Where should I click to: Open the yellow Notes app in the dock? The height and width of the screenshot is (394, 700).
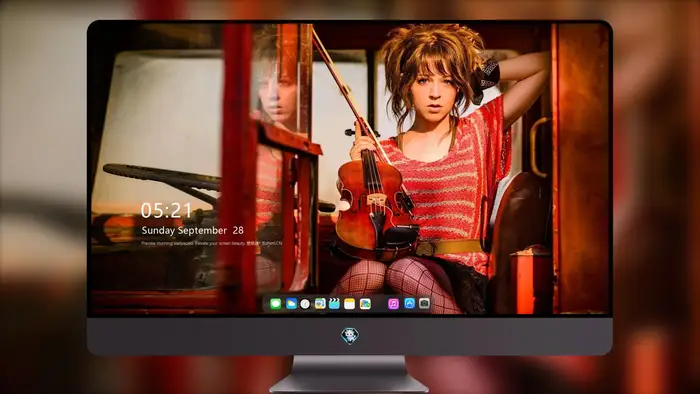click(x=350, y=304)
